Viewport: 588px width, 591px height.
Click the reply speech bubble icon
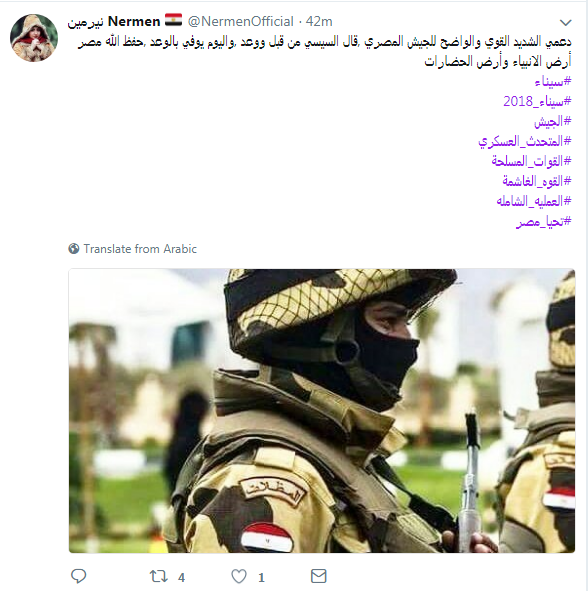point(79,576)
